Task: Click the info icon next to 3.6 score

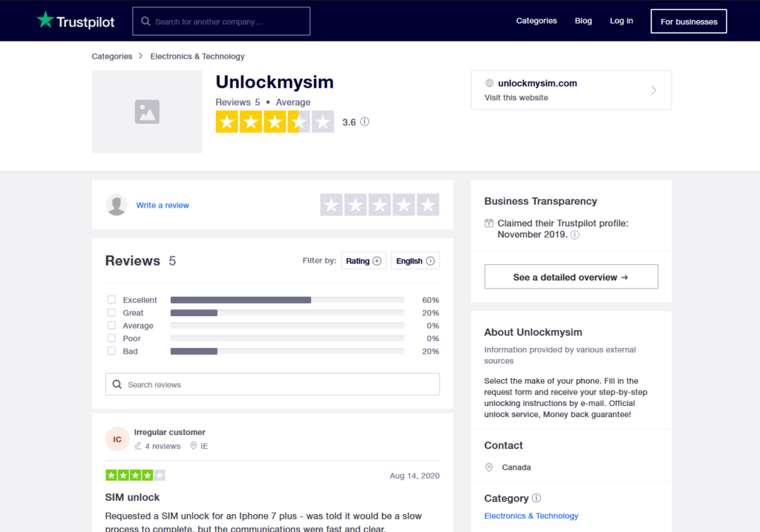Action: click(365, 122)
